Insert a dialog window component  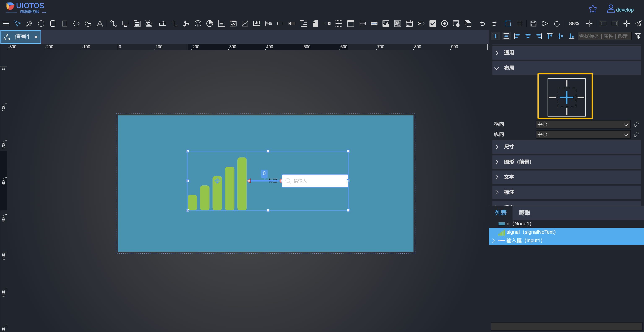(350, 24)
